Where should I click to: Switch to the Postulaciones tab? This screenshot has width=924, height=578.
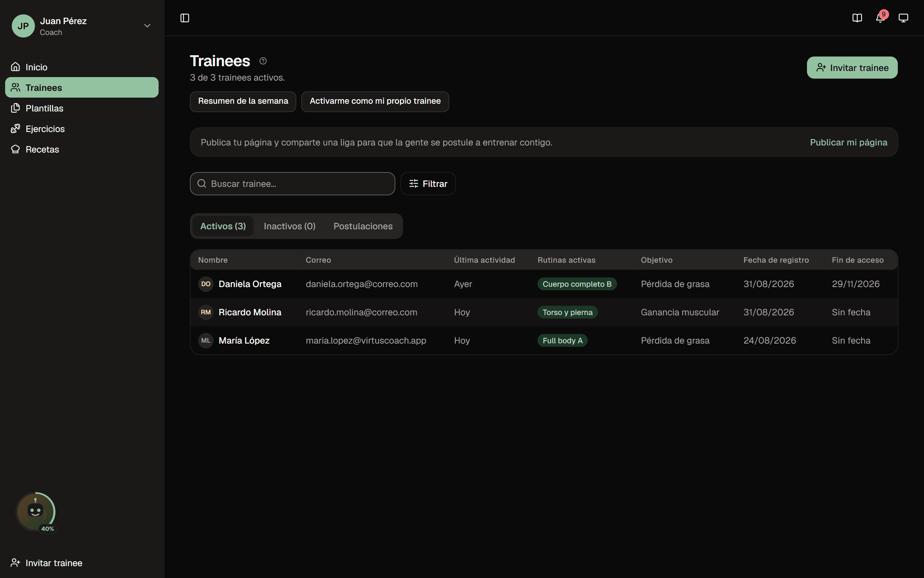[363, 226]
